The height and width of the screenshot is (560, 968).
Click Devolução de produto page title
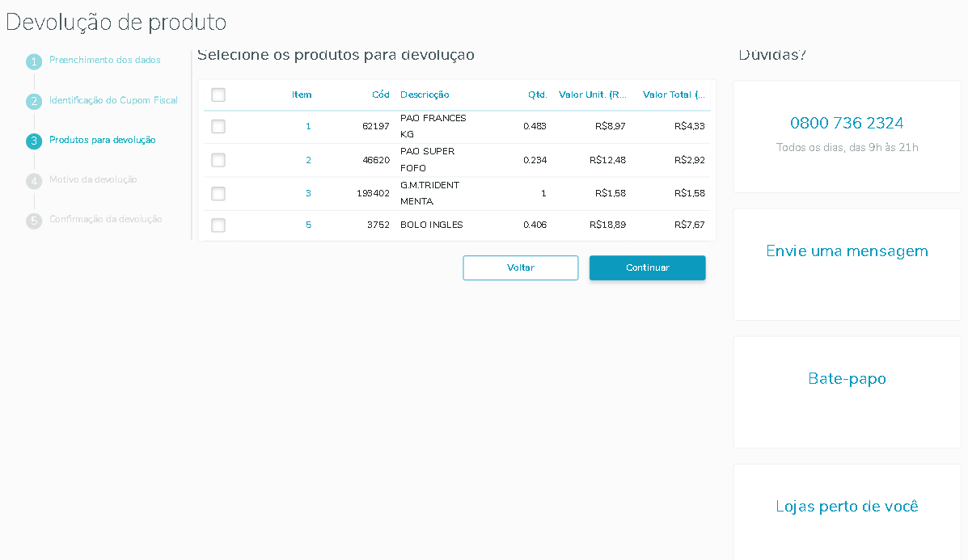tap(116, 22)
